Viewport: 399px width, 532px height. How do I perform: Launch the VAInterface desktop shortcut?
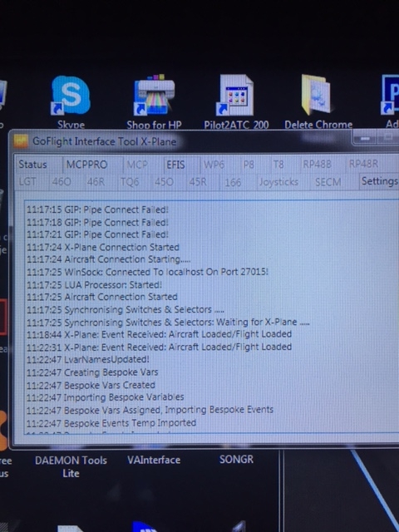pyautogui.click(x=154, y=460)
